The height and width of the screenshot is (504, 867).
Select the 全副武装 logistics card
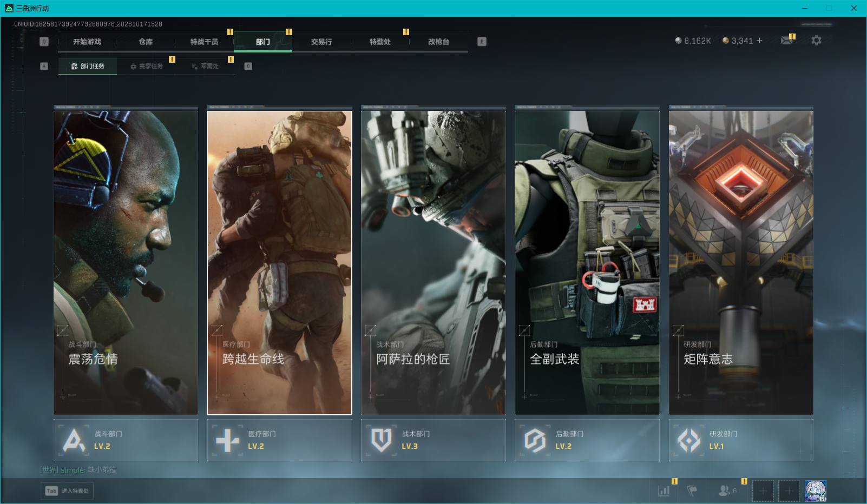click(x=587, y=263)
